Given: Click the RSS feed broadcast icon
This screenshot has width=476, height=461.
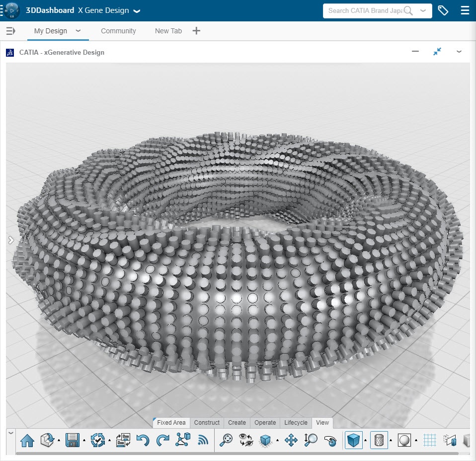Looking at the screenshot, I should click(x=203, y=440).
